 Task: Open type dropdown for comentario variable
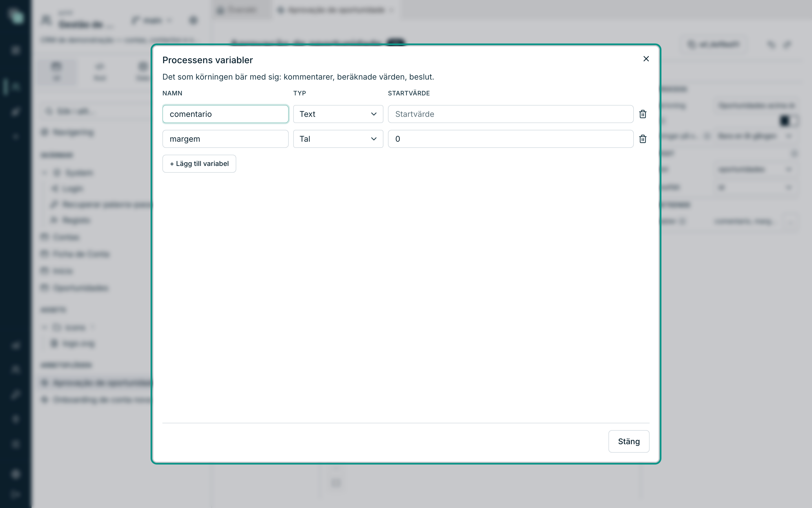coord(338,114)
